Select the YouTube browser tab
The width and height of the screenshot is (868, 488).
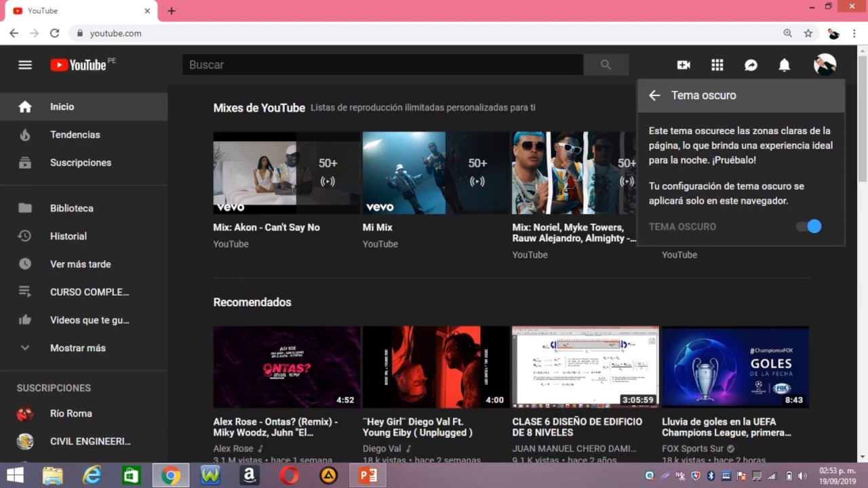click(81, 11)
